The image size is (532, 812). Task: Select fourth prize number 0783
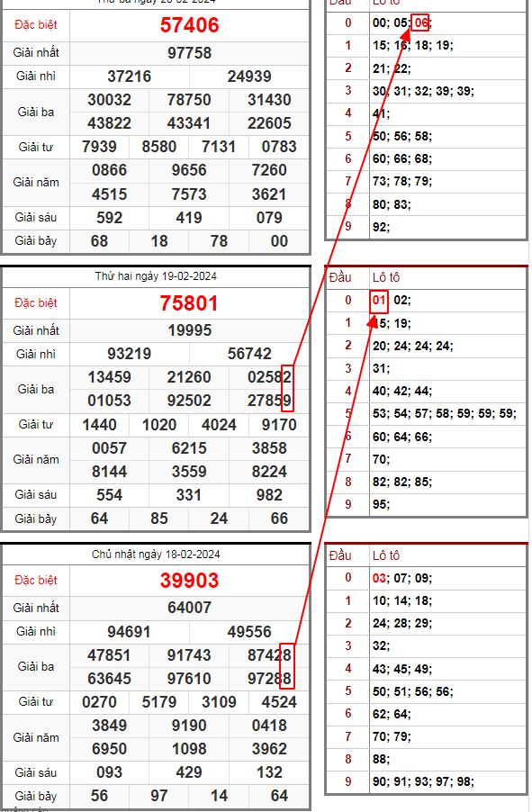(x=279, y=147)
